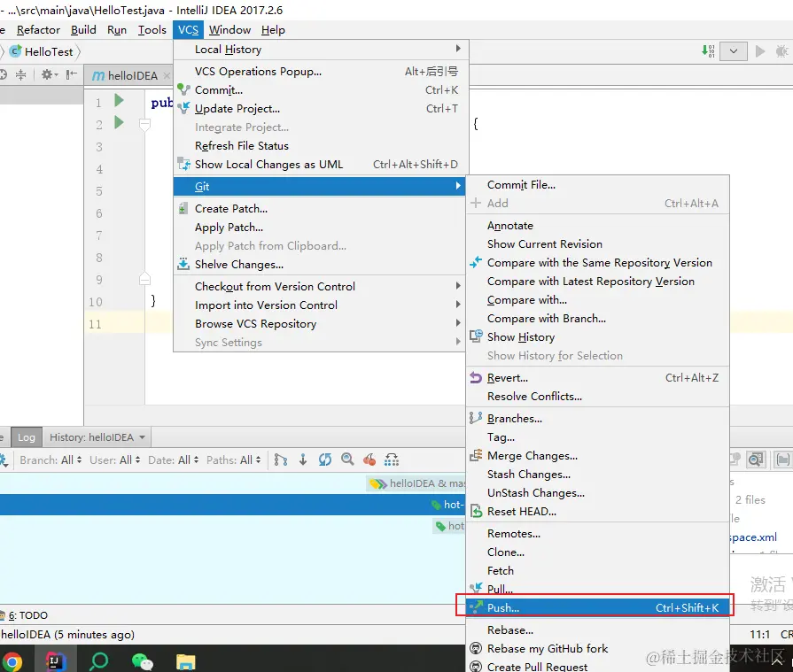Click line number 11 in the gutter
Screen dimensions: 793x672
tap(95, 324)
